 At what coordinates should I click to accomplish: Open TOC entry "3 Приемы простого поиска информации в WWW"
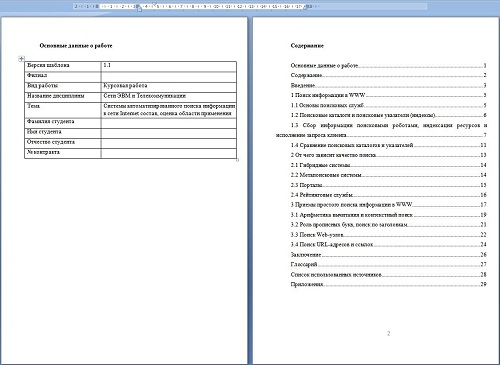pyautogui.click(x=388, y=205)
